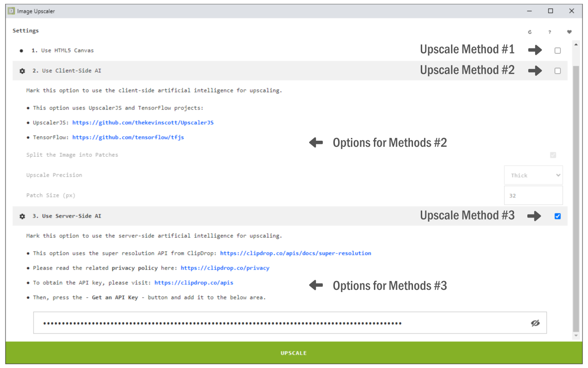Select the Use HTML5 Canvas row
This screenshot has width=588, height=368.
[290, 51]
